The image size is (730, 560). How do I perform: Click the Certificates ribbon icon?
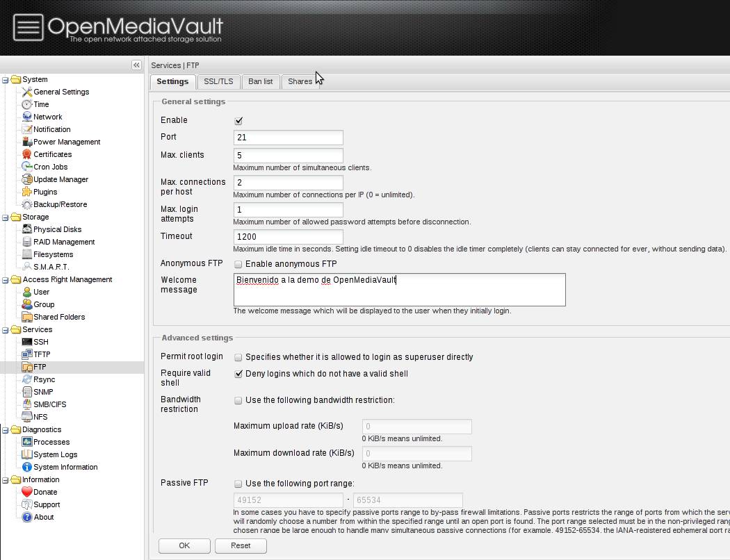(27, 154)
